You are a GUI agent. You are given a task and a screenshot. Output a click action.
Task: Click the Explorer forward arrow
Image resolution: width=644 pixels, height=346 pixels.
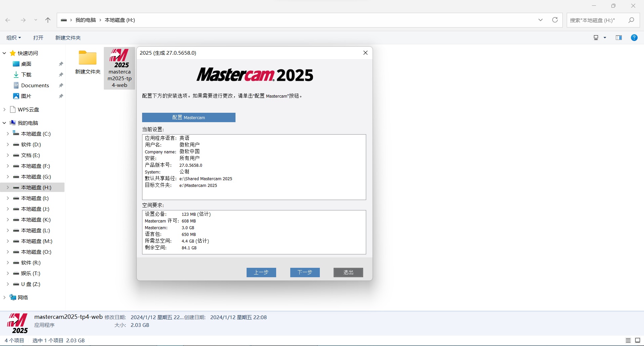tap(23, 20)
